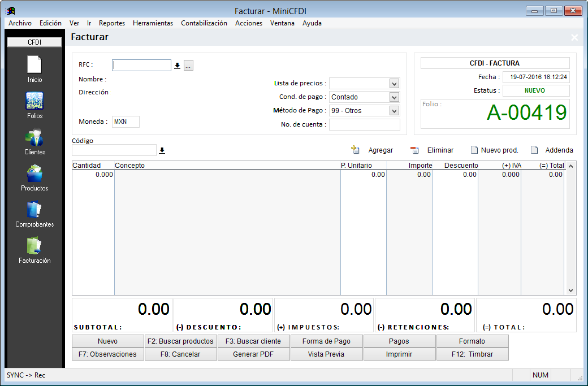Click the Descuento column header

click(455, 166)
